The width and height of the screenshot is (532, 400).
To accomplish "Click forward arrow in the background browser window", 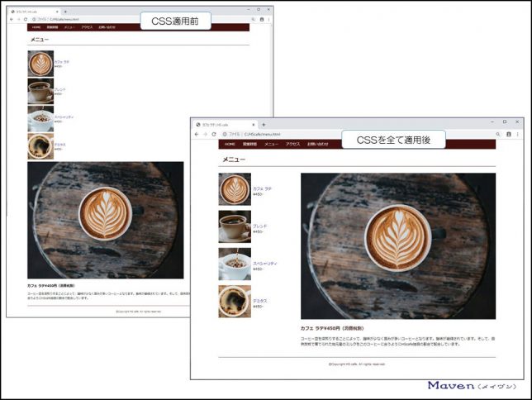I will (x=18, y=19).
